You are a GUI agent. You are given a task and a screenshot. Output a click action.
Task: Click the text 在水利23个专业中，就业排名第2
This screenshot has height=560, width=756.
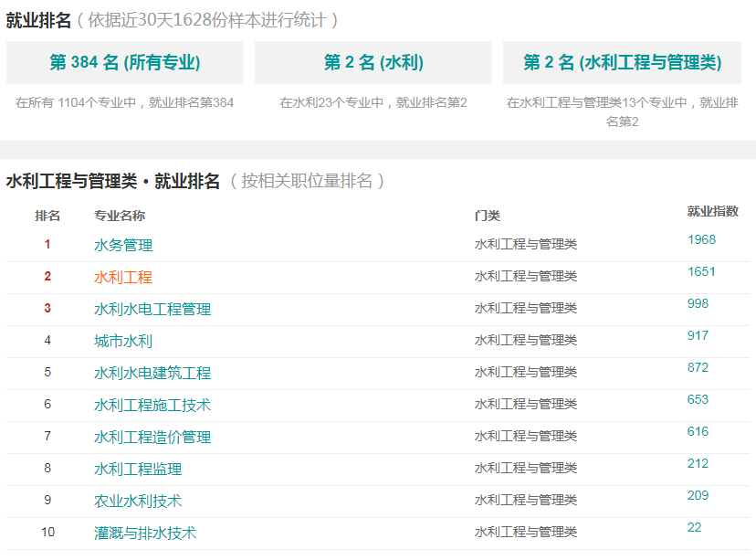click(373, 102)
